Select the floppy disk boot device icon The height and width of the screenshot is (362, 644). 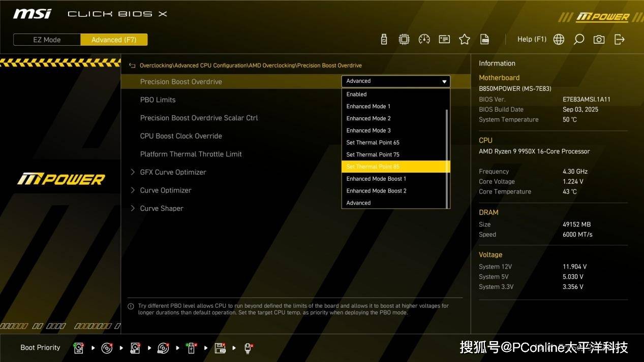coord(220,348)
